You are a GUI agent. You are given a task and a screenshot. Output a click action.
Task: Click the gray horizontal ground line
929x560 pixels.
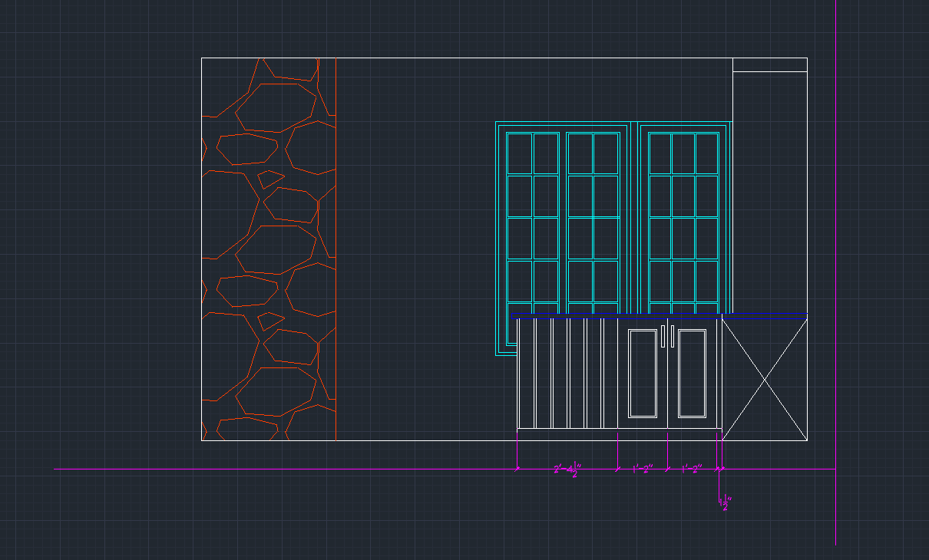[307, 469]
